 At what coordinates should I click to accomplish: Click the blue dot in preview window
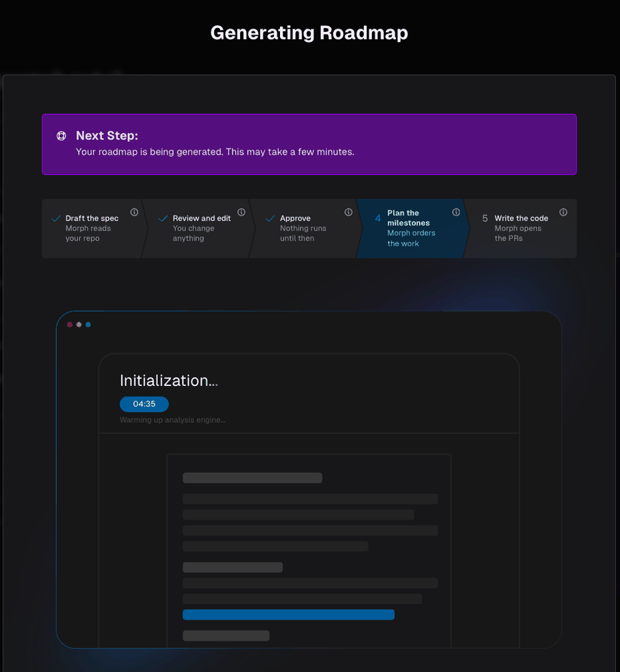coord(88,325)
